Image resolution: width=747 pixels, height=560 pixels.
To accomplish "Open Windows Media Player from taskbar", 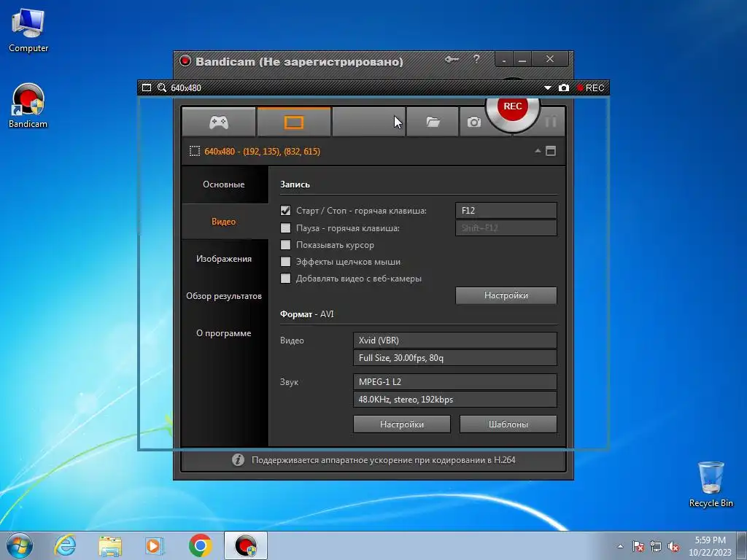I will pos(155,545).
